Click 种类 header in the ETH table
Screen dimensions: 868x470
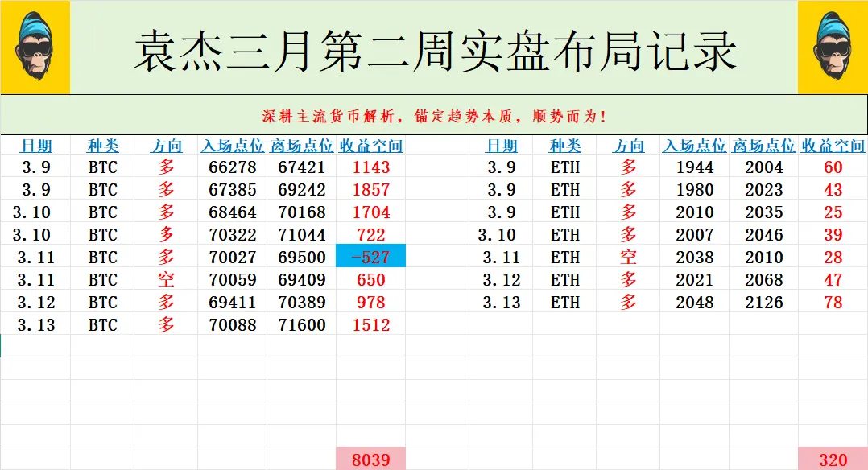click(x=565, y=146)
